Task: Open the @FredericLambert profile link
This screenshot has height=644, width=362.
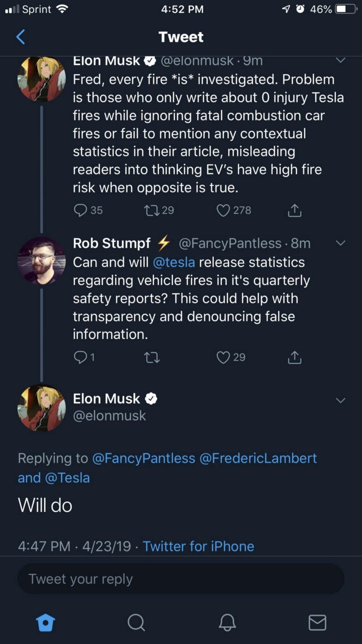Action: [259, 458]
